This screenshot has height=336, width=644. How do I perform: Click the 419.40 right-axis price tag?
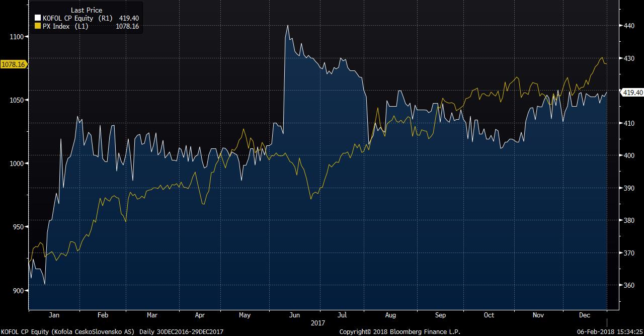[x=632, y=93]
